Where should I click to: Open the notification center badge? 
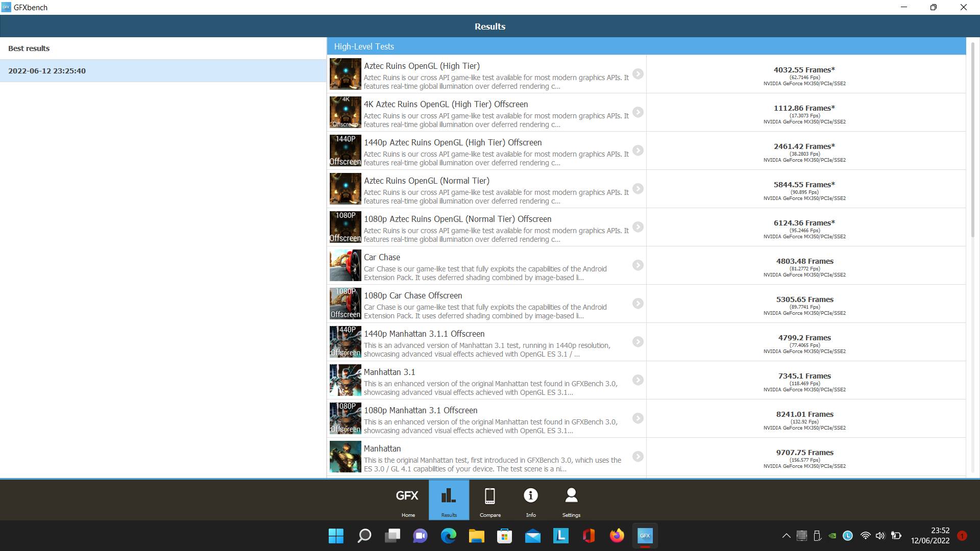[x=962, y=536]
